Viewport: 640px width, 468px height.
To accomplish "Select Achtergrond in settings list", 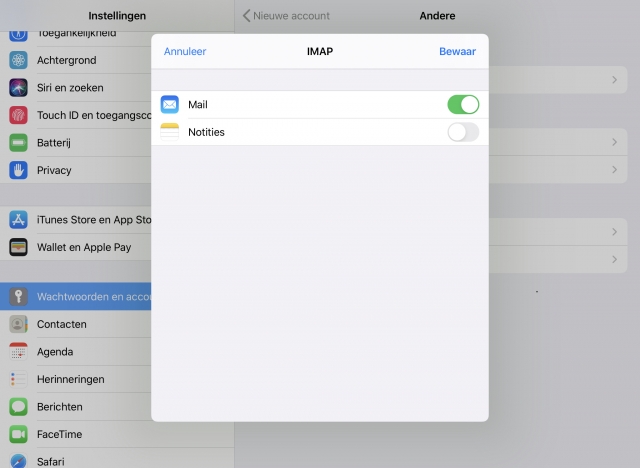I will pyautogui.click(x=76, y=60).
